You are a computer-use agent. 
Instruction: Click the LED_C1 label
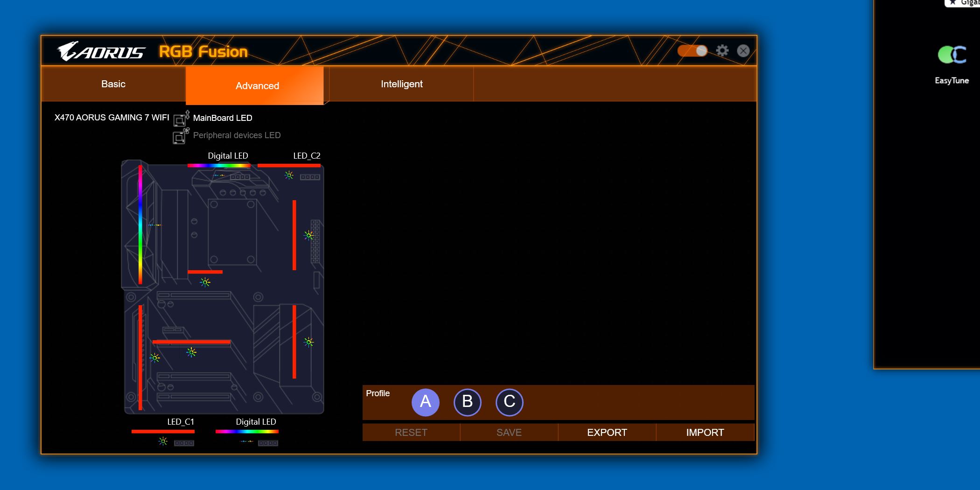coord(181,422)
